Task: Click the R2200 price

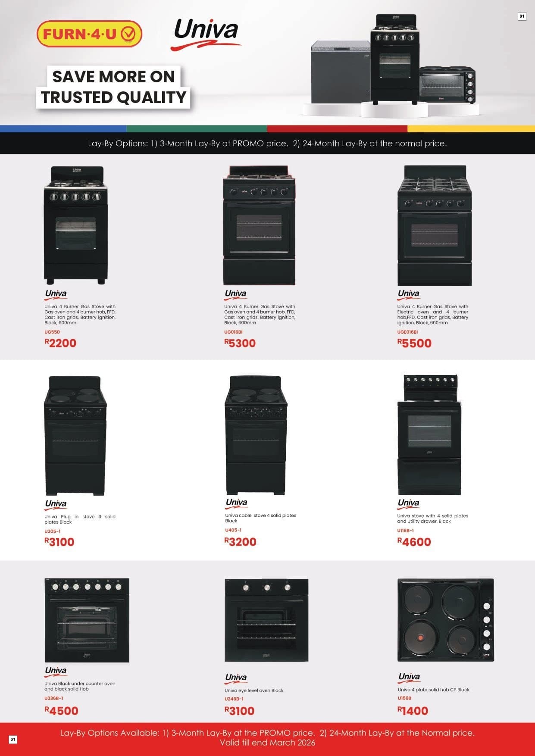Action: 60,343
